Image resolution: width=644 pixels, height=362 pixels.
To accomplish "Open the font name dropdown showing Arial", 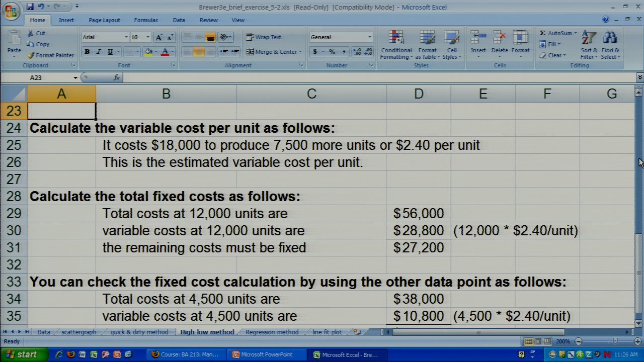I will tap(126, 37).
